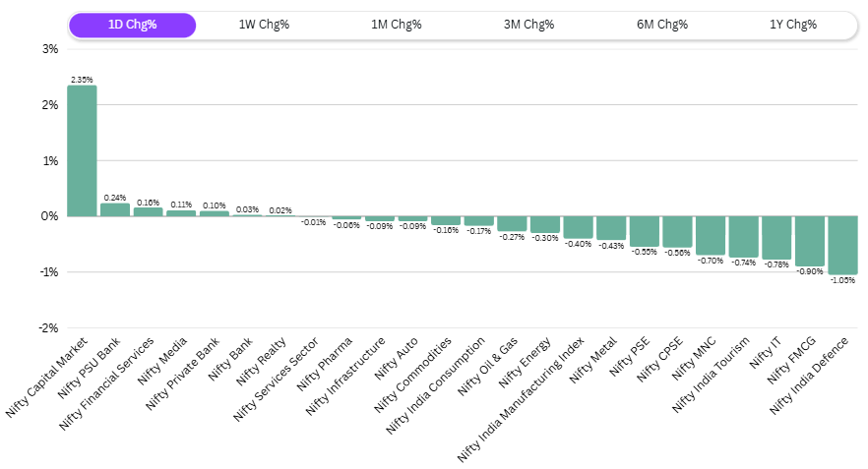
Task: Switch to 6M Chg% period
Action: [x=661, y=25]
